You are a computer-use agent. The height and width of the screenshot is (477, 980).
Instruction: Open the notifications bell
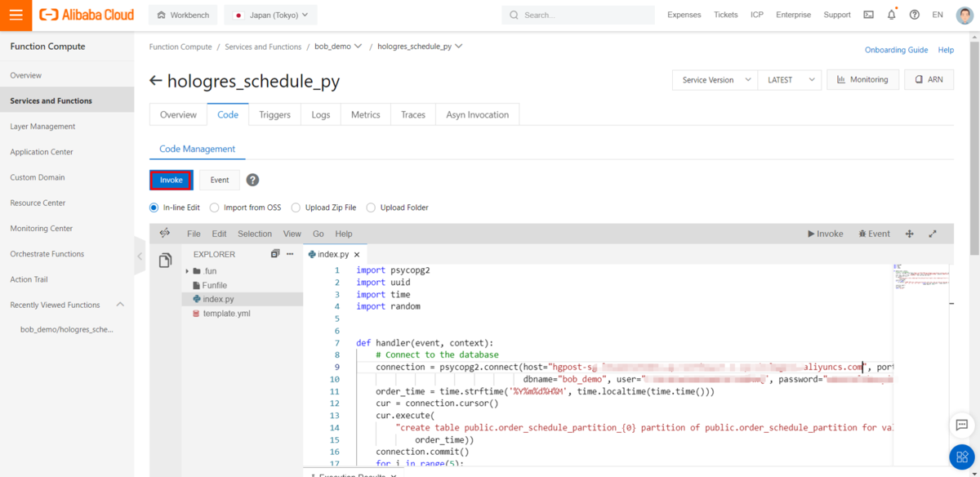tap(891, 15)
